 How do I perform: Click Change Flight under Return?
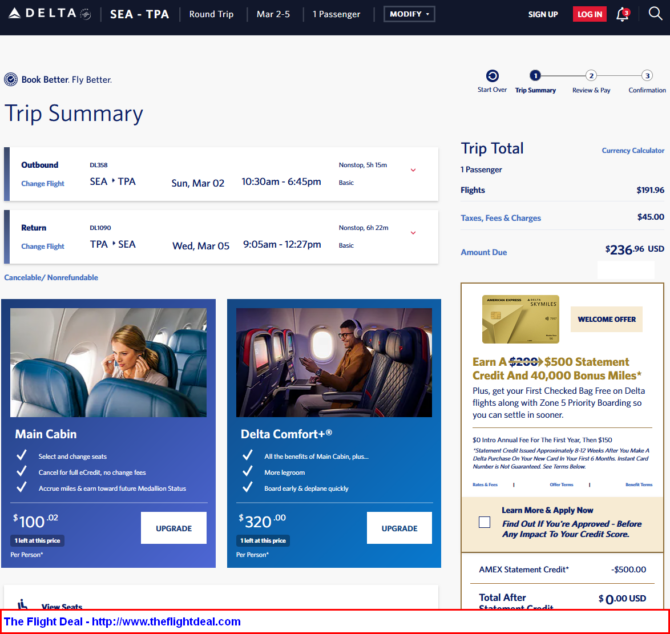click(x=43, y=246)
